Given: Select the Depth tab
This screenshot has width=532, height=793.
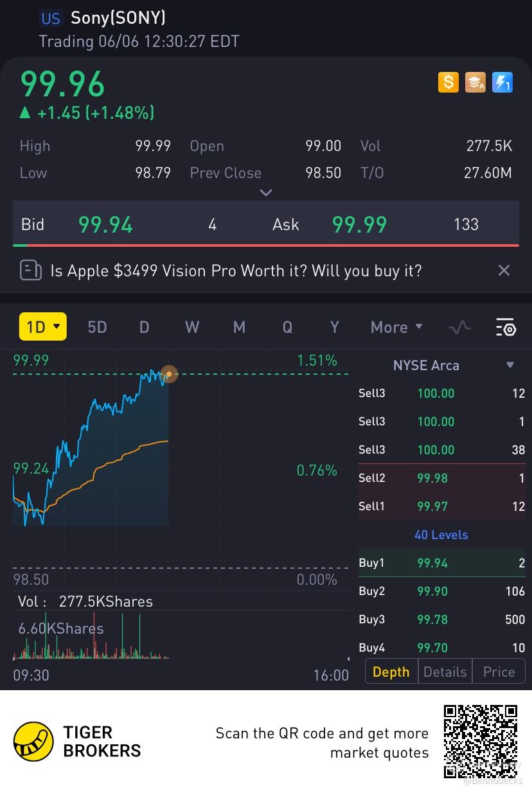Looking at the screenshot, I should click(x=391, y=672).
